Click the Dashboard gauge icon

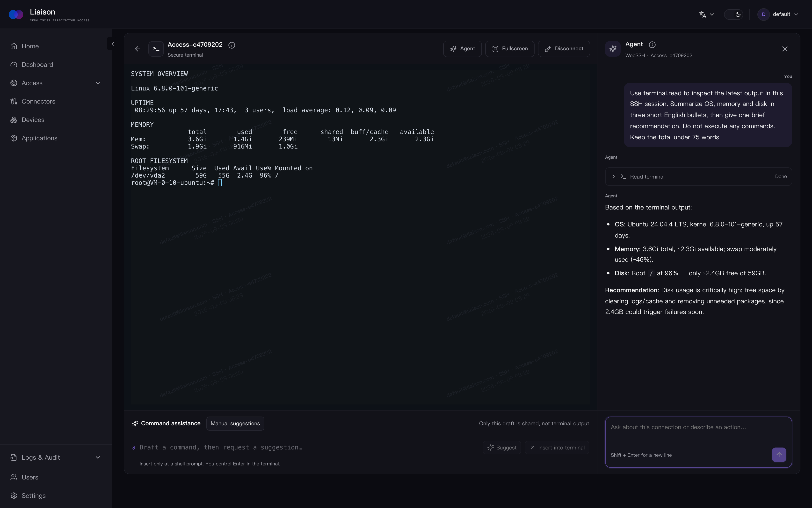coord(14,65)
